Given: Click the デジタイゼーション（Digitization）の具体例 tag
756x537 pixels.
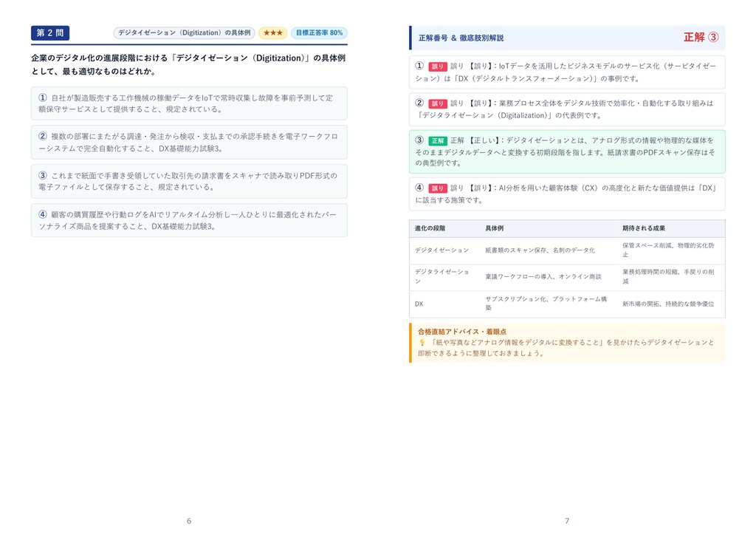Looking at the screenshot, I should tap(184, 33).
